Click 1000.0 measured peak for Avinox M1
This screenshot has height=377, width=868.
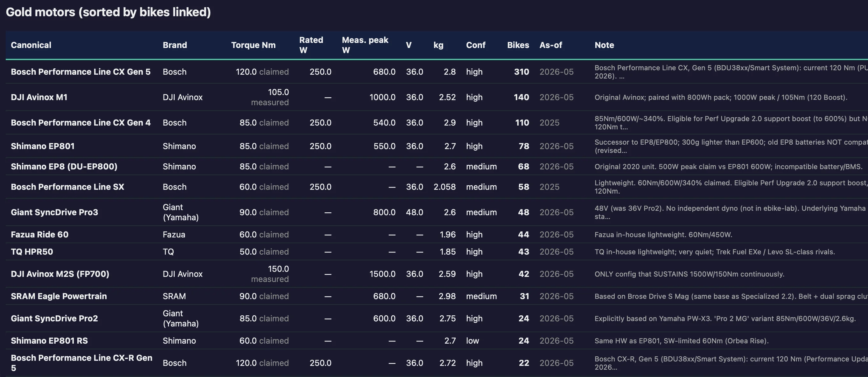382,97
